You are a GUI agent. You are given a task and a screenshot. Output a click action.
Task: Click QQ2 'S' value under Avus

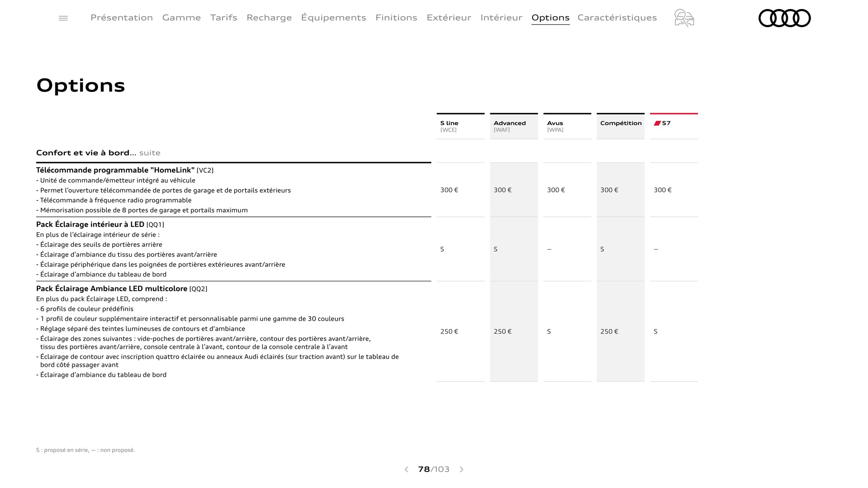[549, 331]
